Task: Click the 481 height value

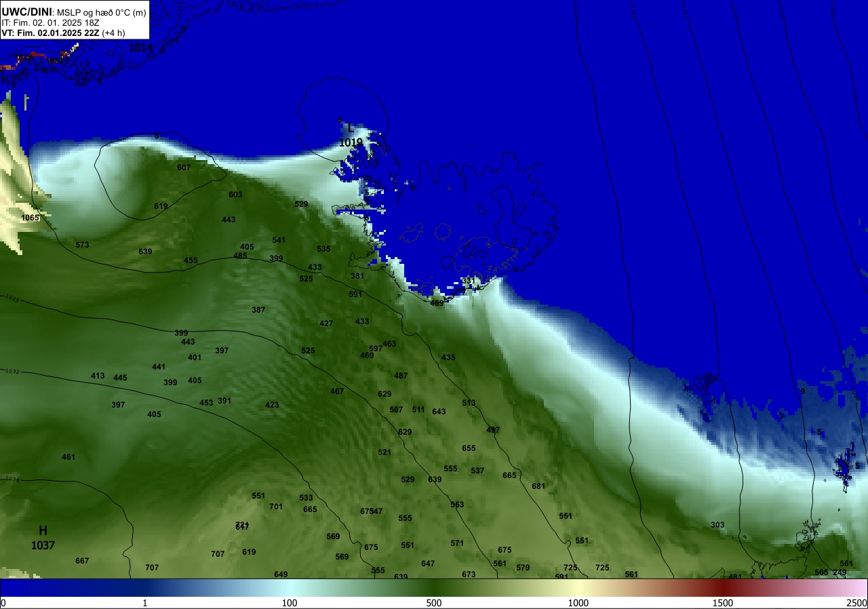Action: coord(735,577)
